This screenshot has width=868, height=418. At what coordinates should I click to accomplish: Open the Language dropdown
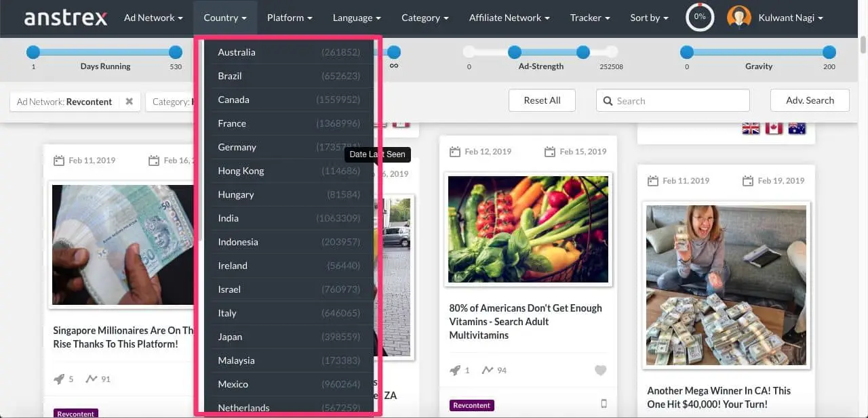tap(357, 18)
